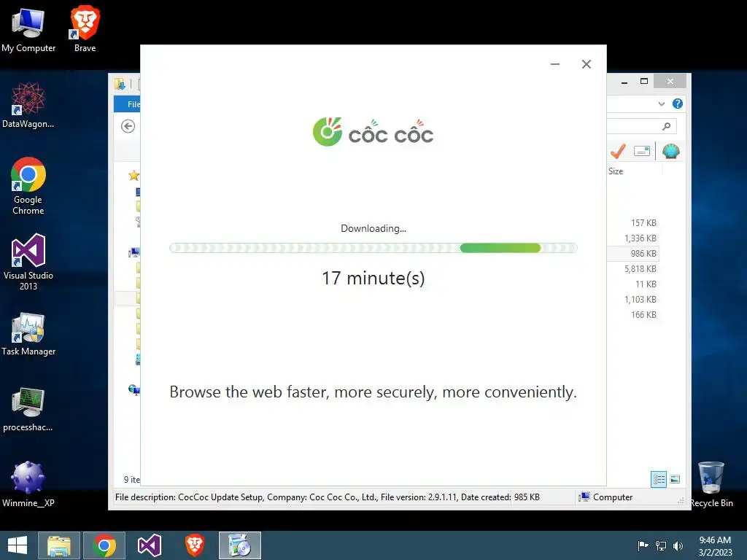The width and height of the screenshot is (747, 560).
Task: Select the file sized 986 KB
Action: tap(643, 253)
